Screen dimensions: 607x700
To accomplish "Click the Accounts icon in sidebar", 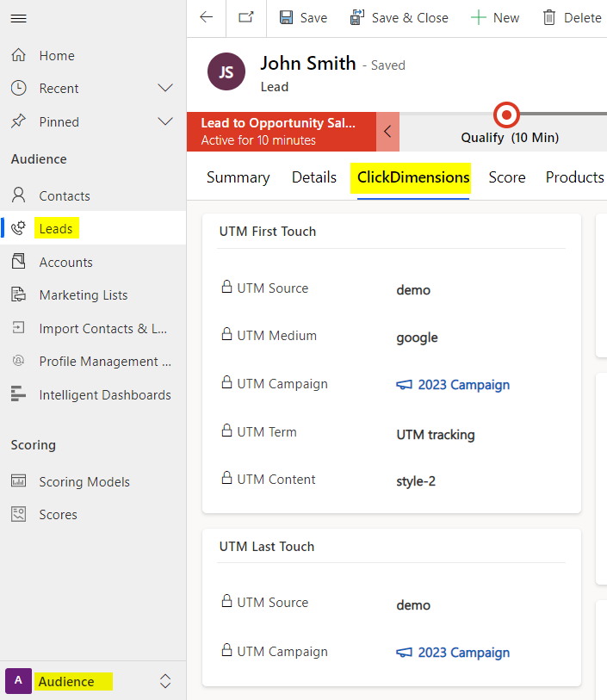I will (18, 261).
